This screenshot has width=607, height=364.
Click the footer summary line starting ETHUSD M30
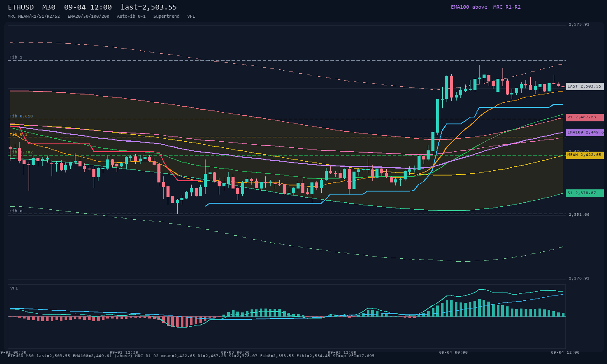click(191, 356)
